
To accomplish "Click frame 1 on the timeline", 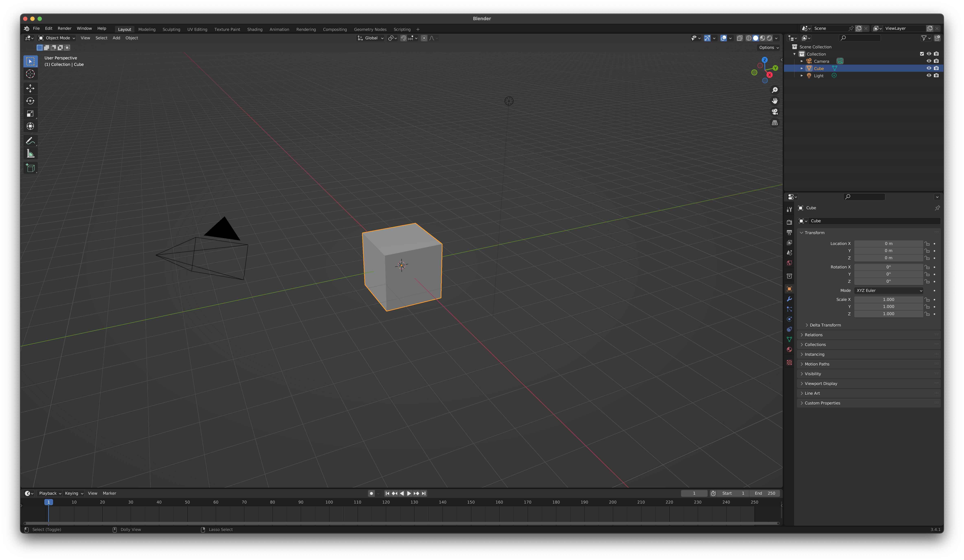I will pyautogui.click(x=49, y=501).
